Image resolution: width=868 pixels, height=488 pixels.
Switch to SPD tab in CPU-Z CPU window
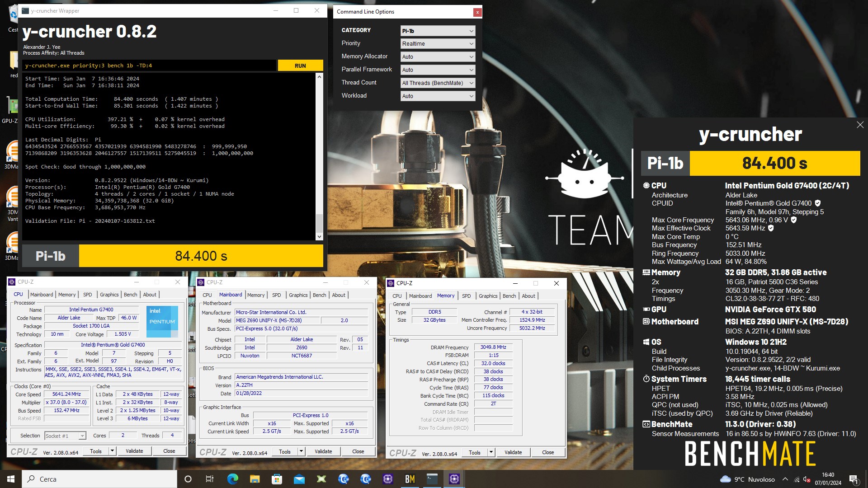[x=88, y=295]
